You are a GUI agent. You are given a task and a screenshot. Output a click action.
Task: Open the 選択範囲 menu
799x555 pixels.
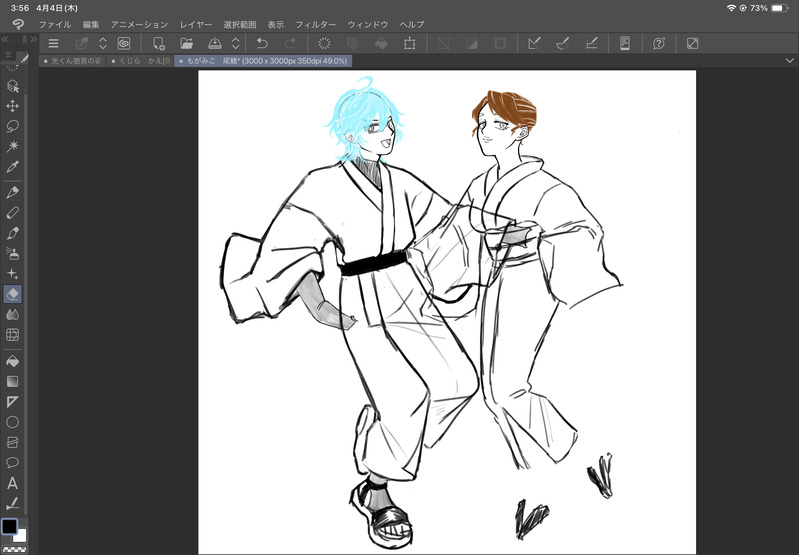point(239,24)
